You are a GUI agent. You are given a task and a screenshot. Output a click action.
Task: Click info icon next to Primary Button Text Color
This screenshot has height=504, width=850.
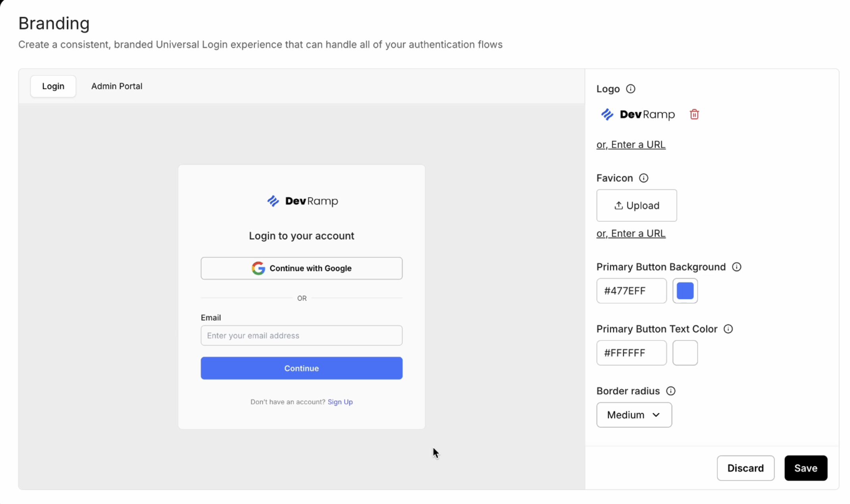[x=728, y=329]
